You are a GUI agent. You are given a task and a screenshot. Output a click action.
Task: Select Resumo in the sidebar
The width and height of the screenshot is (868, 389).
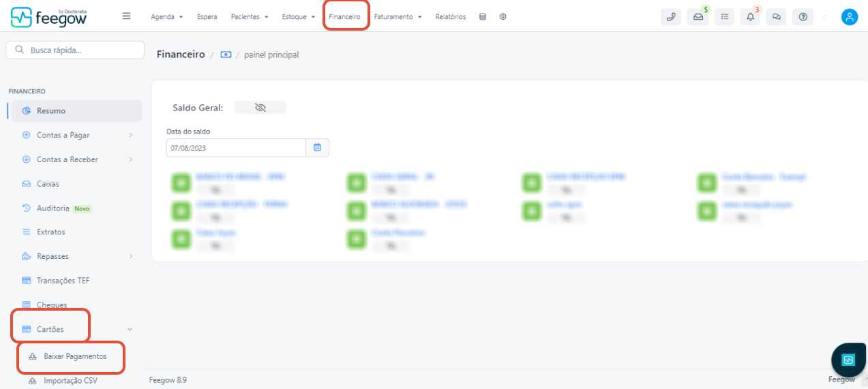(76, 110)
